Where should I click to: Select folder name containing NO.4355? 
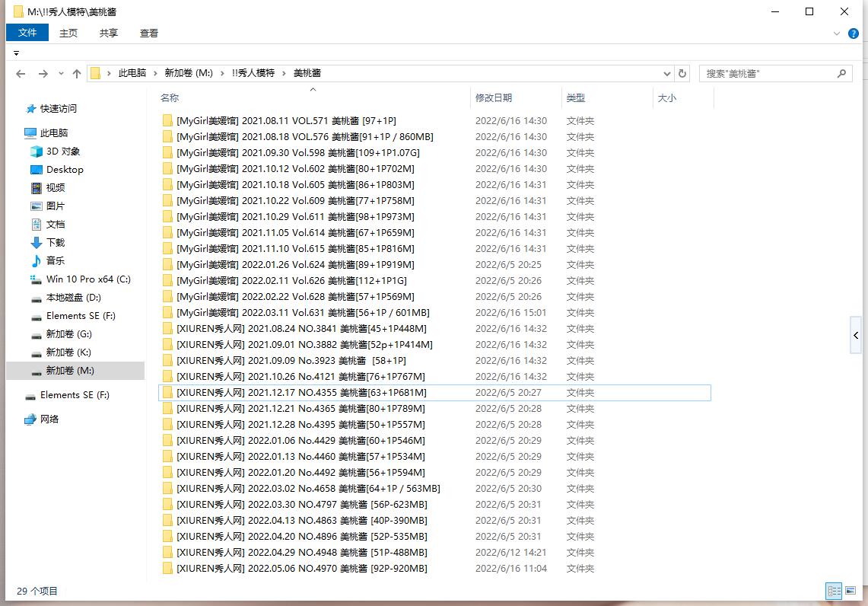pos(301,393)
